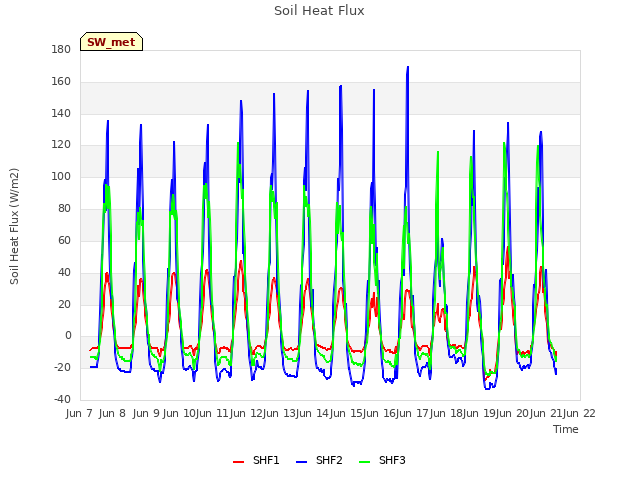Click the green SHF3 peak on Jun 17

click(x=438, y=152)
